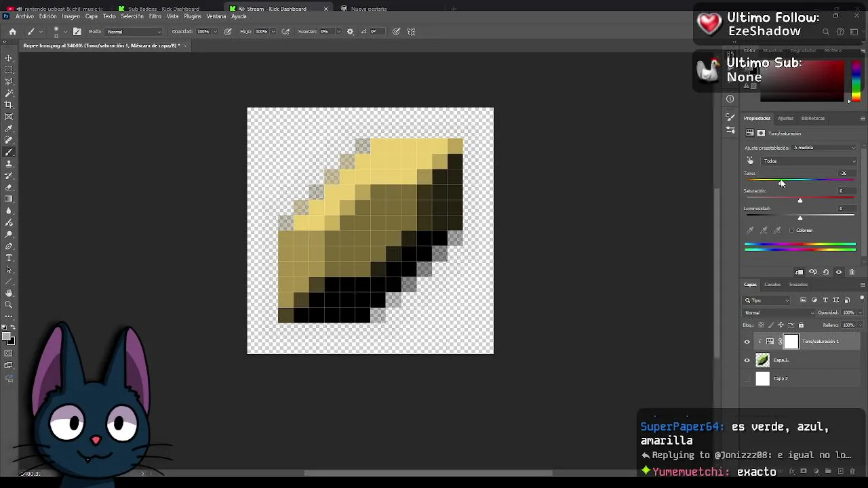Click the on-image adjustment hand tool
Viewport: 868px width, 488px height.
pyautogui.click(x=750, y=161)
